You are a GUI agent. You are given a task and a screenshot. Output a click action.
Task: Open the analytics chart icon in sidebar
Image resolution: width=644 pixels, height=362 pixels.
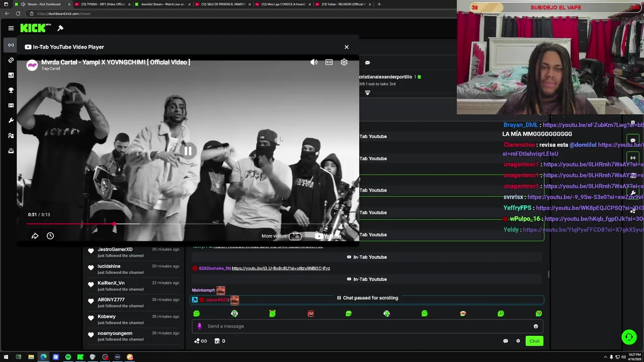pyautogui.click(x=11, y=75)
